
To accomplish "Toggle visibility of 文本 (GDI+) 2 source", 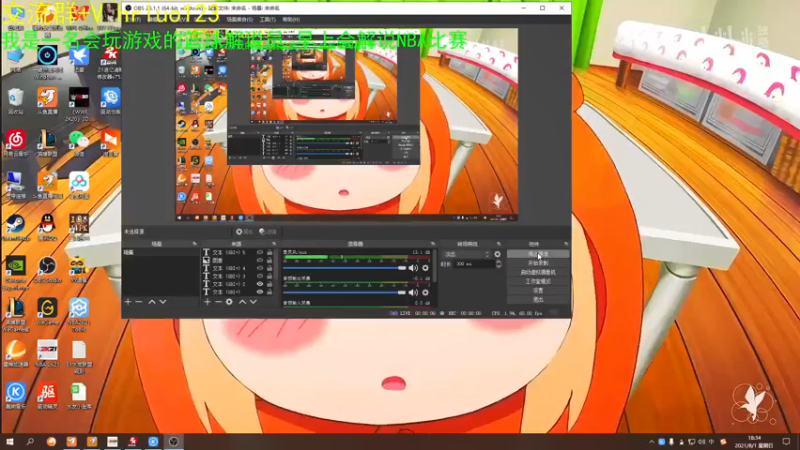I will pyautogui.click(x=260, y=284).
